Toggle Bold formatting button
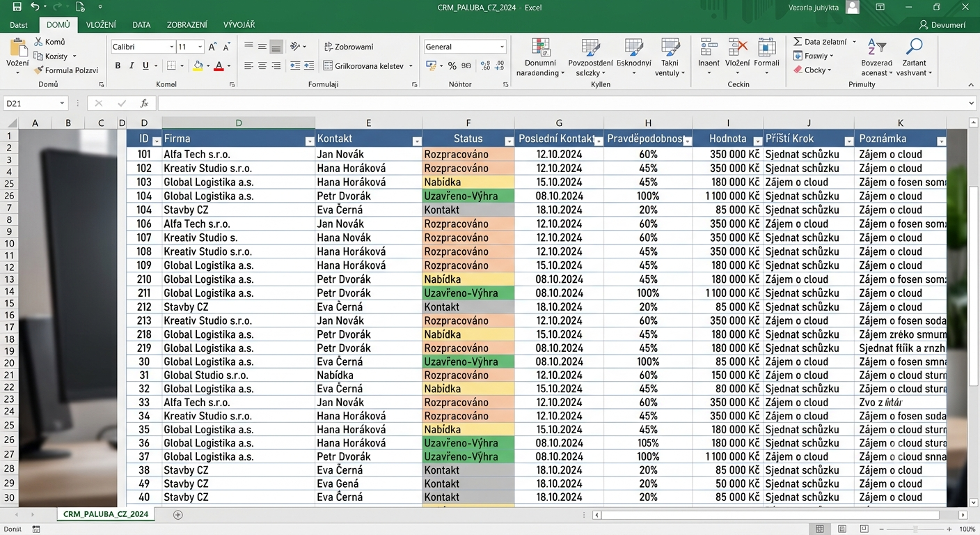980x535 pixels. 118,65
